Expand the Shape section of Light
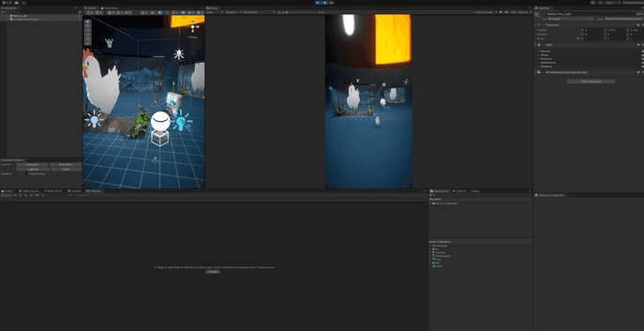The width and height of the screenshot is (644, 331). coord(538,55)
